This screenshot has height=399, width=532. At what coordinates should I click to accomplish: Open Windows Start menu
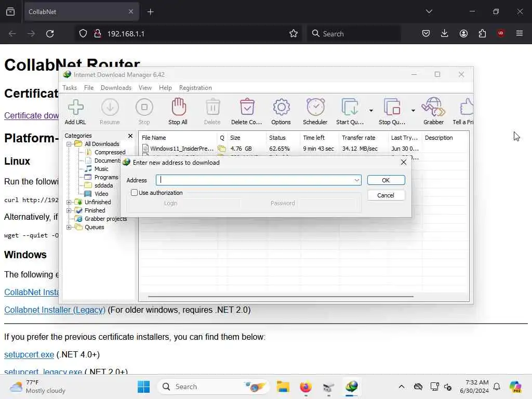pyautogui.click(x=144, y=387)
